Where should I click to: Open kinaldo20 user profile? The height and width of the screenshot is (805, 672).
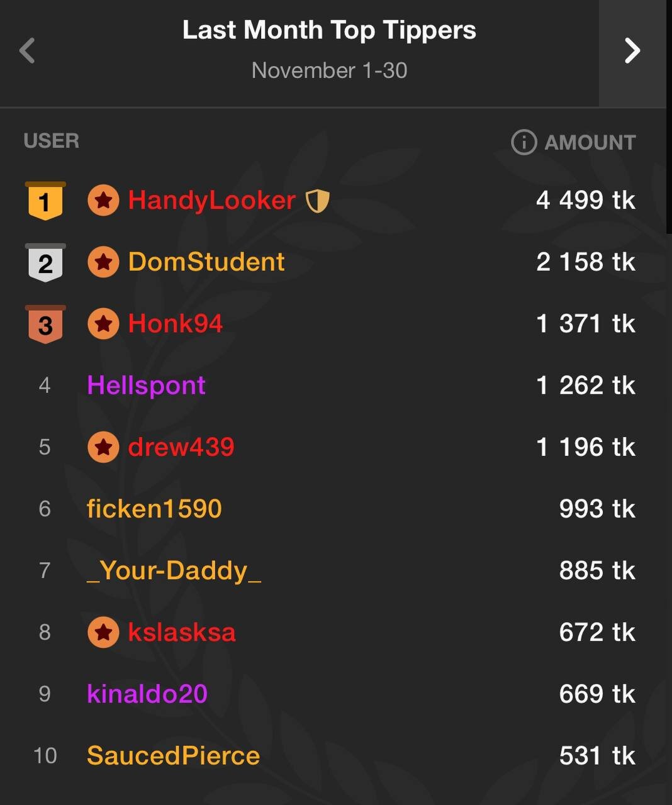[x=147, y=694]
